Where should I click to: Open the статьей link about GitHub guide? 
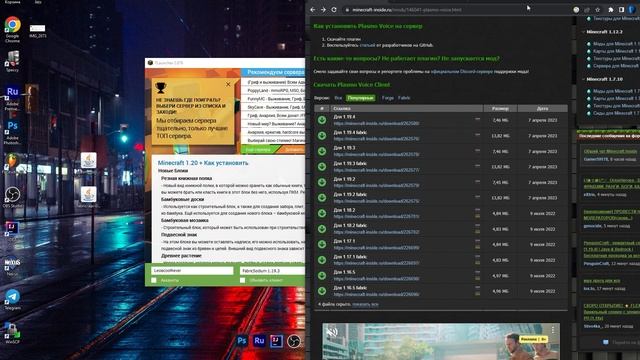(x=367, y=45)
